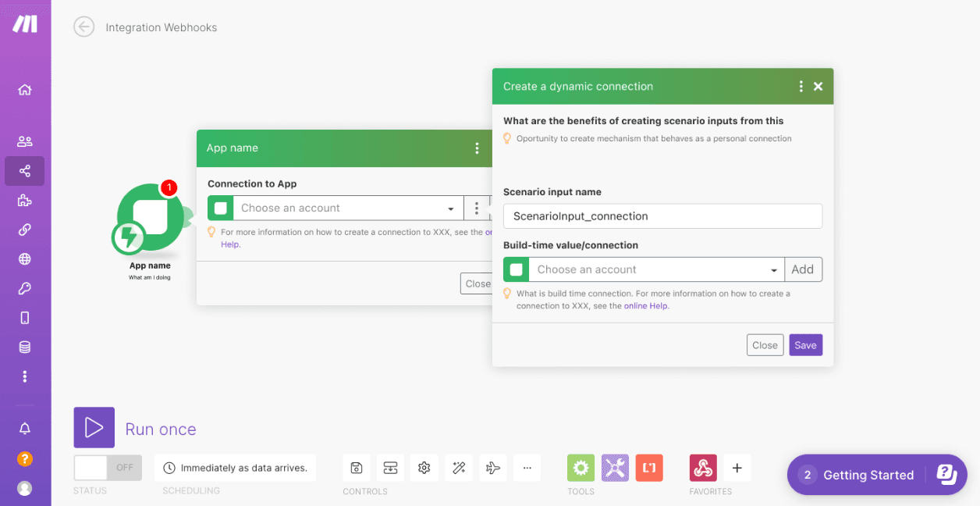Open Data stores icon in sidebar
Image resolution: width=980 pixels, height=506 pixels.
point(25,347)
